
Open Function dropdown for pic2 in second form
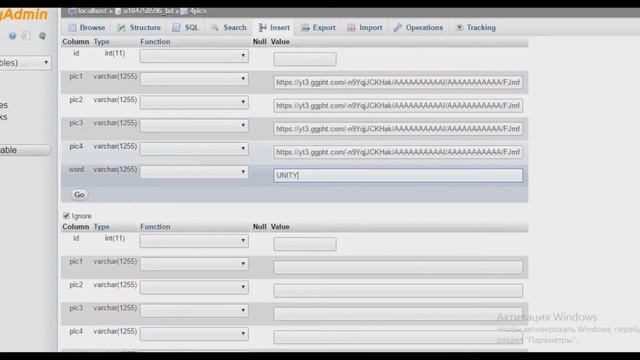pyautogui.click(x=194, y=287)
